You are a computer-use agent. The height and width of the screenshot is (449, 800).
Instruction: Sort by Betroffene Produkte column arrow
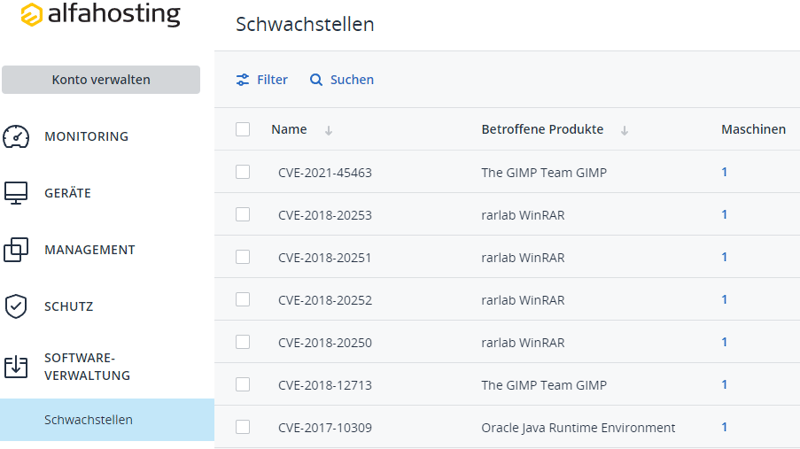click(x=625, y=131)
